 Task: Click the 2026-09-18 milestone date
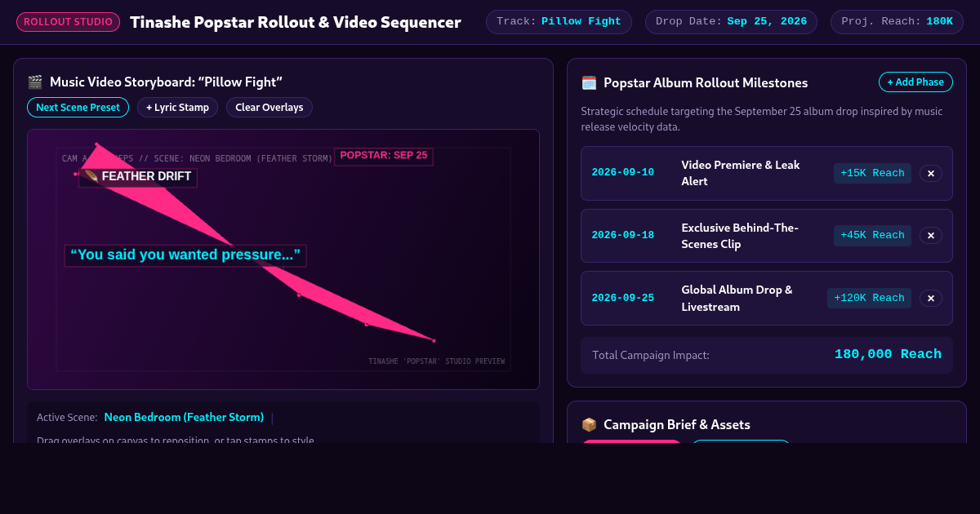tap(623, 236)
